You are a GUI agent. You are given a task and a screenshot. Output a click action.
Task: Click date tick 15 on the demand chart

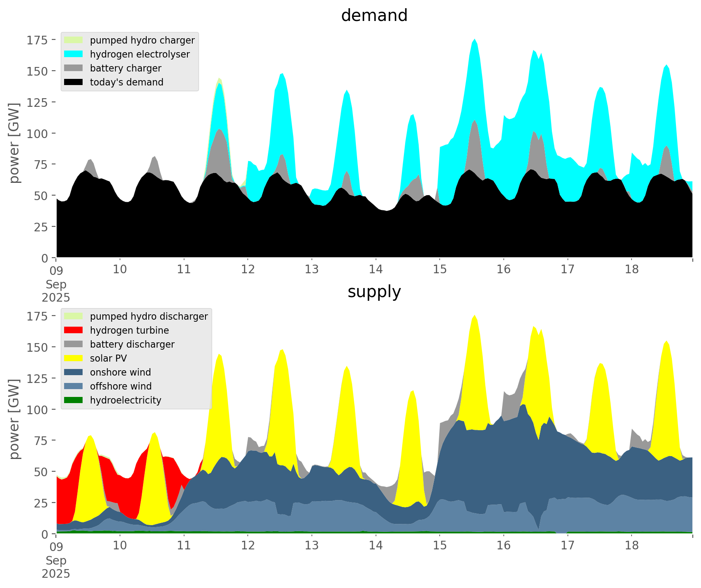tap(440, 270)
